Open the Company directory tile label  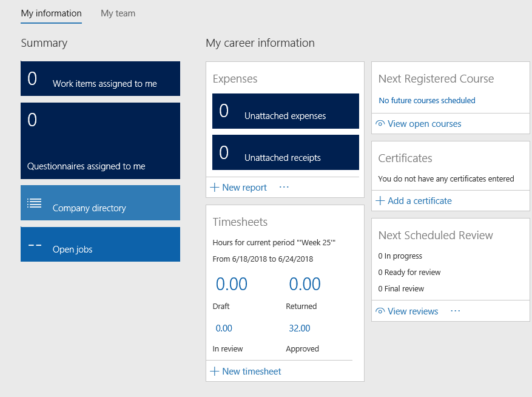(89, 208)
